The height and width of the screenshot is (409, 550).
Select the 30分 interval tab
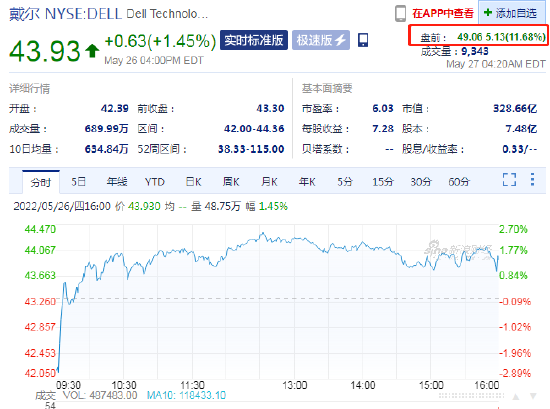[x=421, y=182]
